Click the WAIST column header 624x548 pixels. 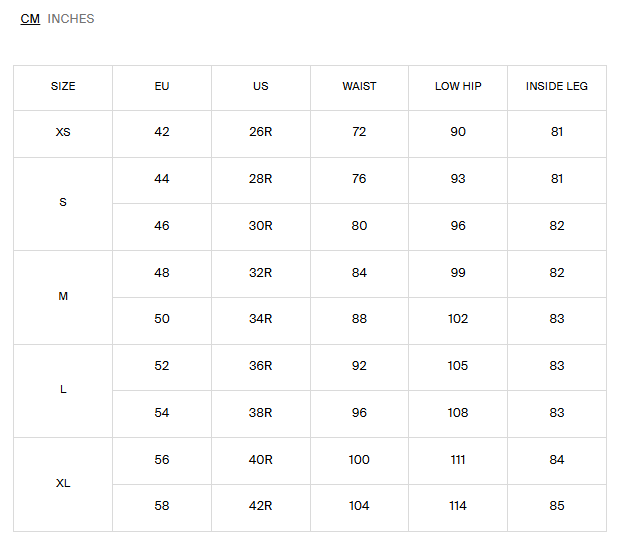359,87
